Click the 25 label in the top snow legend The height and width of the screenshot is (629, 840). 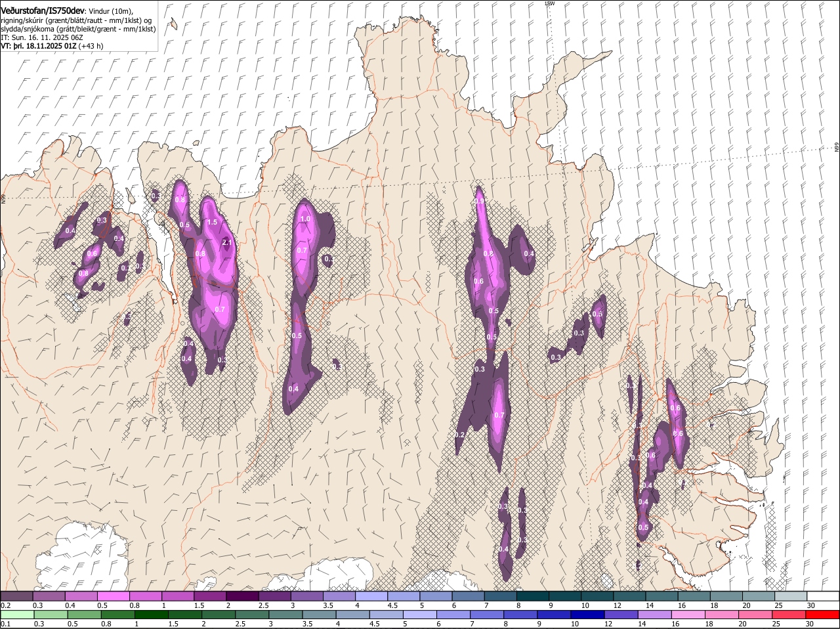pos(779,605)
